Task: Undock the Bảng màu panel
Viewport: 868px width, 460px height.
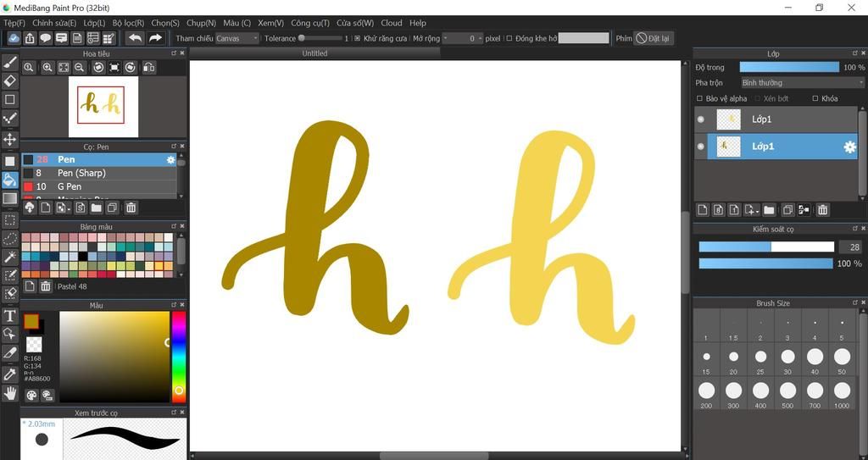Action: pyautogui.click(x=173, y=226)
